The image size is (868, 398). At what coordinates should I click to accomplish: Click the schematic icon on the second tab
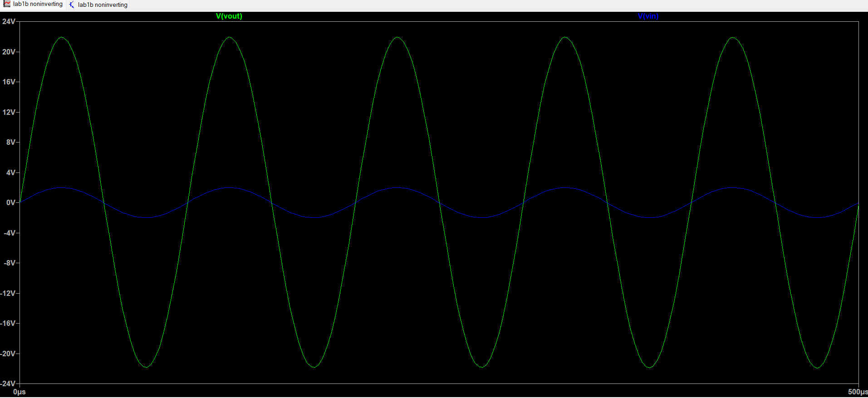coord(72,5)
